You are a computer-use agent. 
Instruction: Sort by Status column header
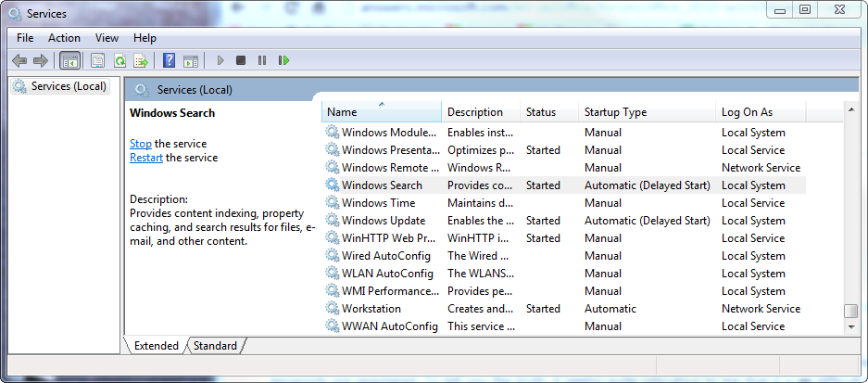(549, 111)
